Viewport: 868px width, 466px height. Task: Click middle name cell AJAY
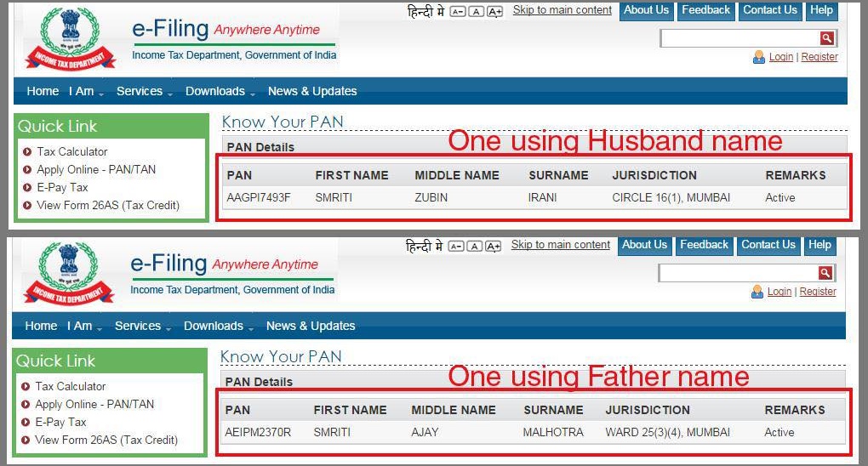(425, 432)
